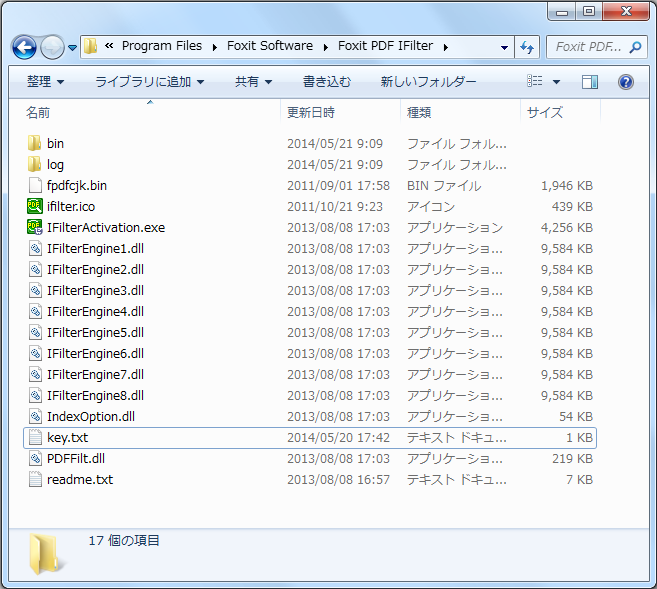Toggle the preview pane
Screen dimensions: 657x589
click(x=590, y=82)
